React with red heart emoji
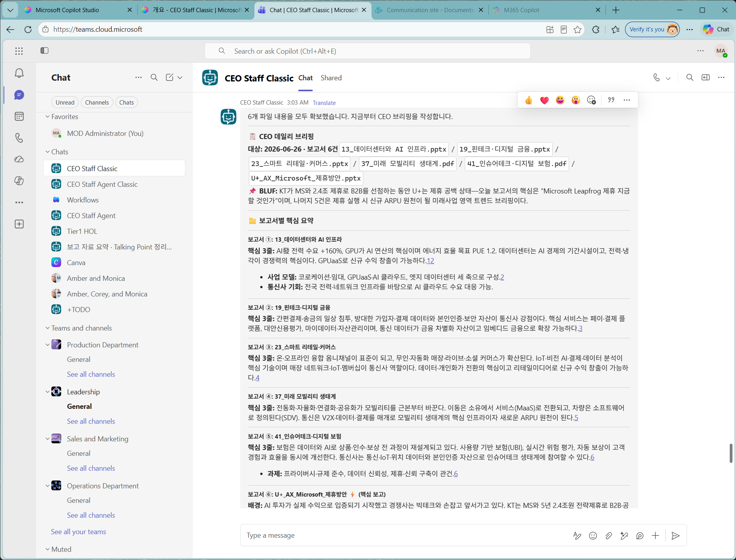Screen dimensions: 736x560 point(544,100)
